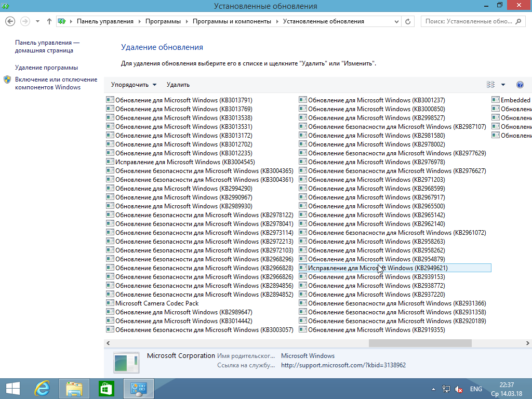Expand the address bar history dropdown
The image size is (532, 399).
[x=396, y=21]
